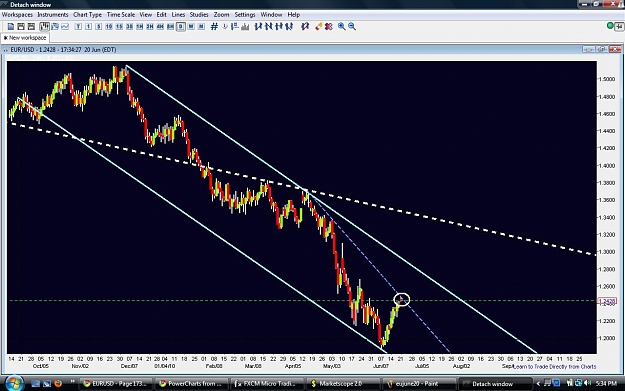
Task: Open the Zoom menu
Action: pyautogui.click(x=221, y=15)
